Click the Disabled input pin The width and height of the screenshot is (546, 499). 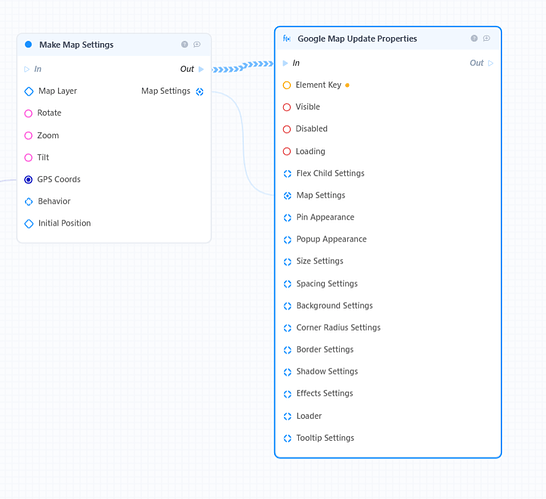(287, 129)
